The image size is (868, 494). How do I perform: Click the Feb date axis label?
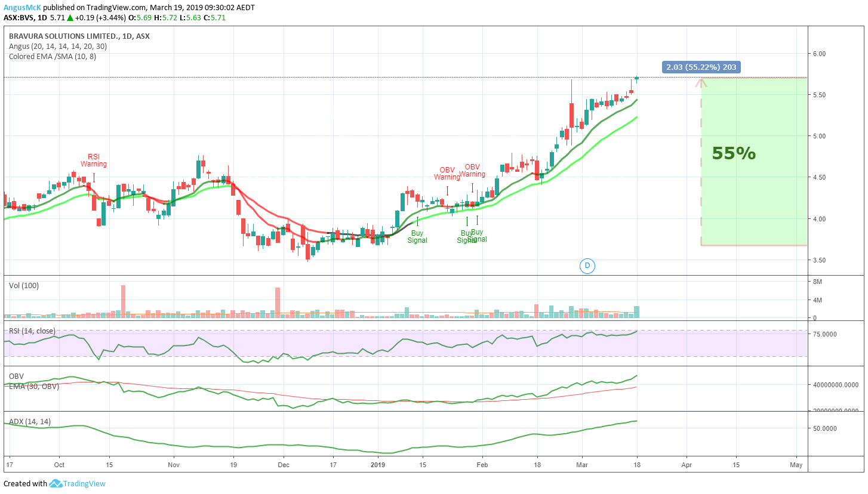pos(484,464)
